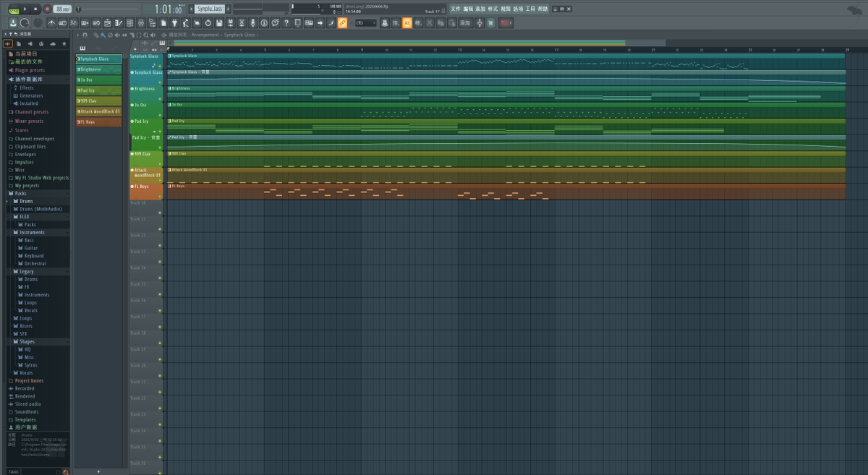
Task: Expand Drums (ModeAudio) folder
Action: point(40,209)
